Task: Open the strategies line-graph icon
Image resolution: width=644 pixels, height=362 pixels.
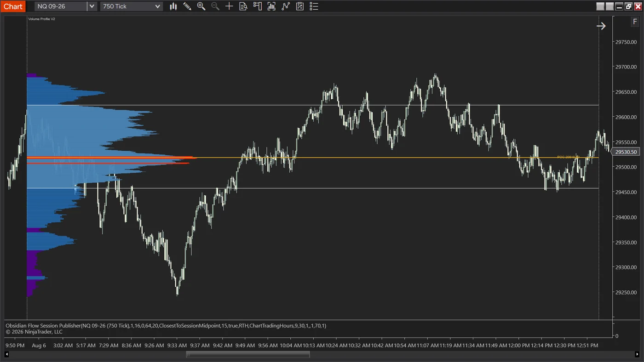Action: (286, 6)
